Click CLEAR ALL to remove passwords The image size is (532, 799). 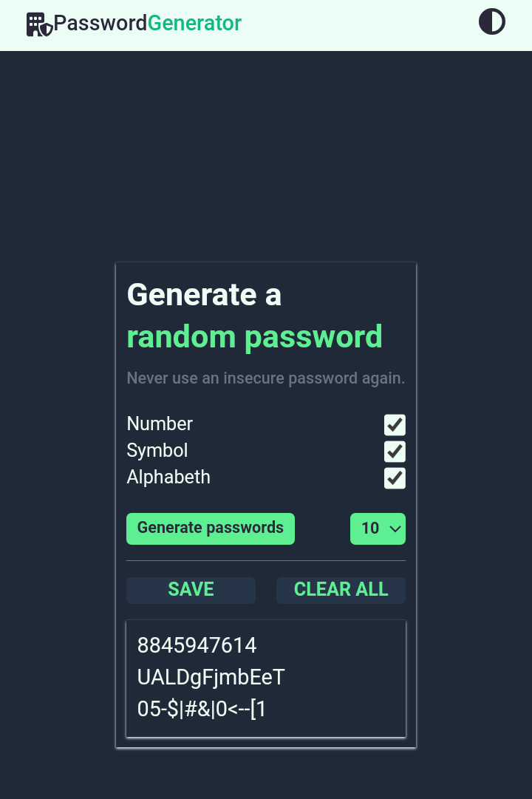pos(341,590)
